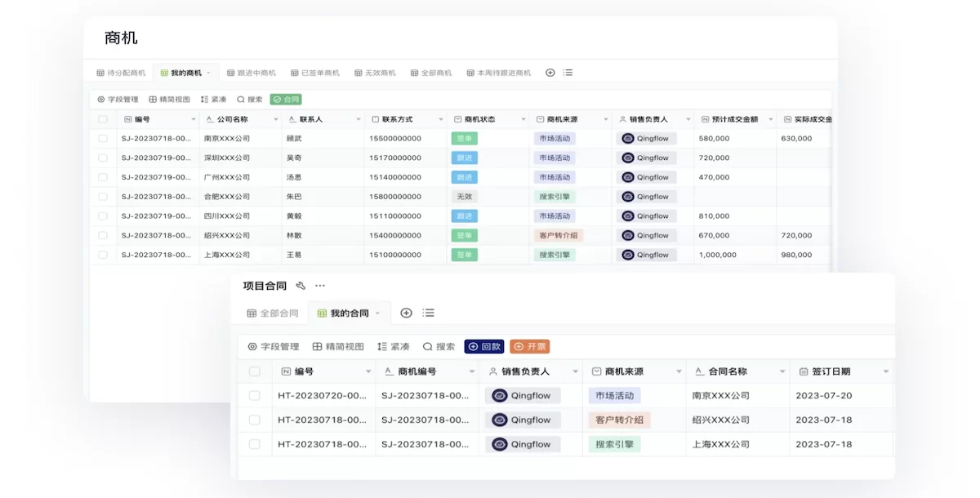Image resolution: width=980 pixels, height=498 pixels.
Task: Open the list view icon beside 我的合同 tab
Action: coord(428,312)
